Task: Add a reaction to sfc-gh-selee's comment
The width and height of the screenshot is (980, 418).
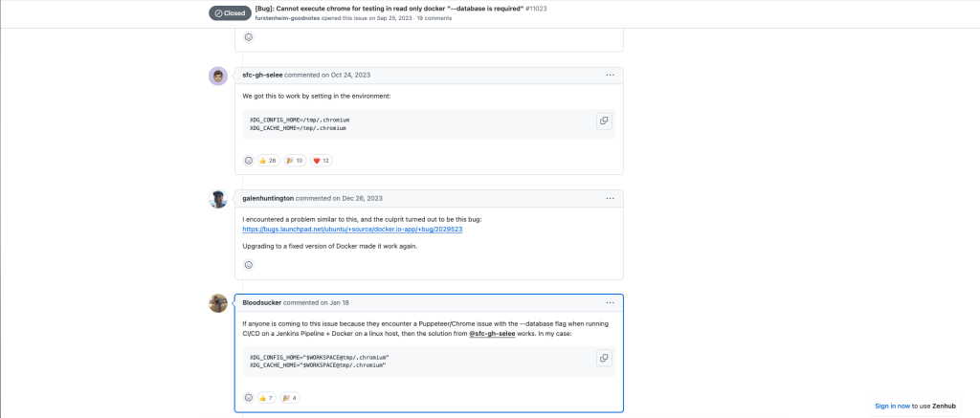Action: pyautogui.click(x=249, y=161)
